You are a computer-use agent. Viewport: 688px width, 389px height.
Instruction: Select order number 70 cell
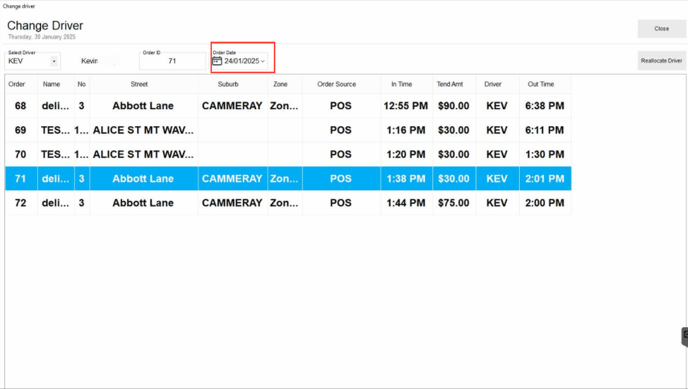coord(21,154)
